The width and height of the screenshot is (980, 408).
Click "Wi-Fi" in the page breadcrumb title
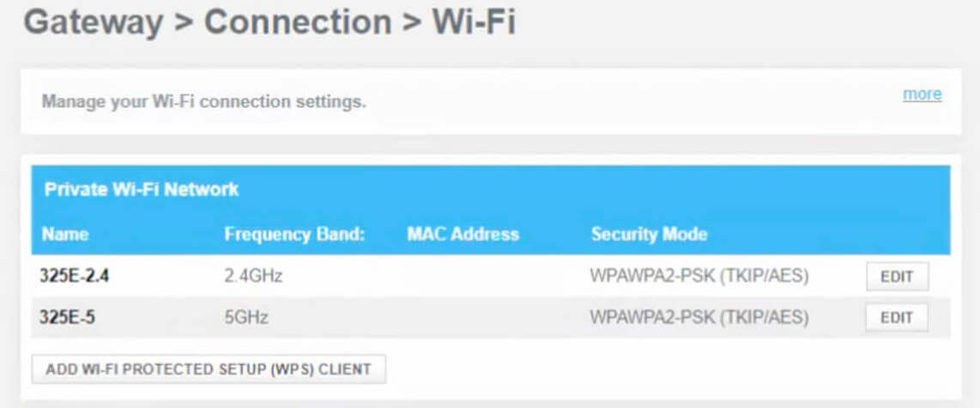click(x=474, y=23)
